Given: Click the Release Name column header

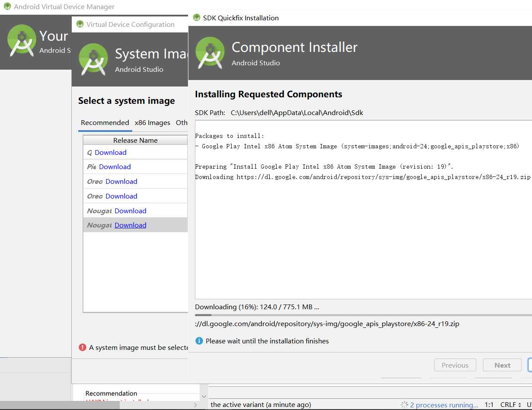Looking at the screenshot, I should tap(135, 140).
